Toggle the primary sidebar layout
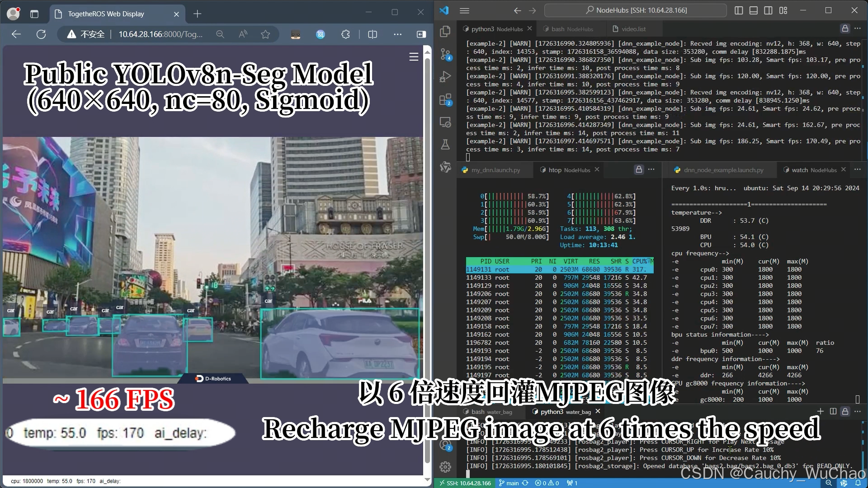This screenshot has width=868, height=488. 739,10
